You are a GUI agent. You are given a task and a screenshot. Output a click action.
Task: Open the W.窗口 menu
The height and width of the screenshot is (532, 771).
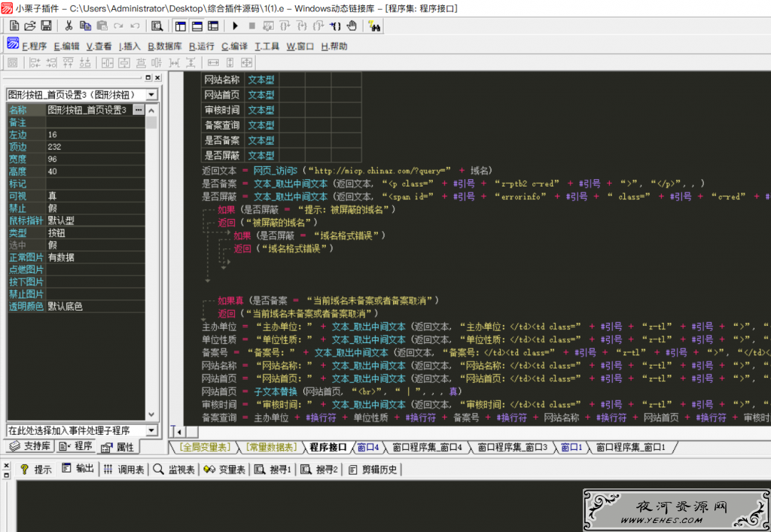pos(300,46)
